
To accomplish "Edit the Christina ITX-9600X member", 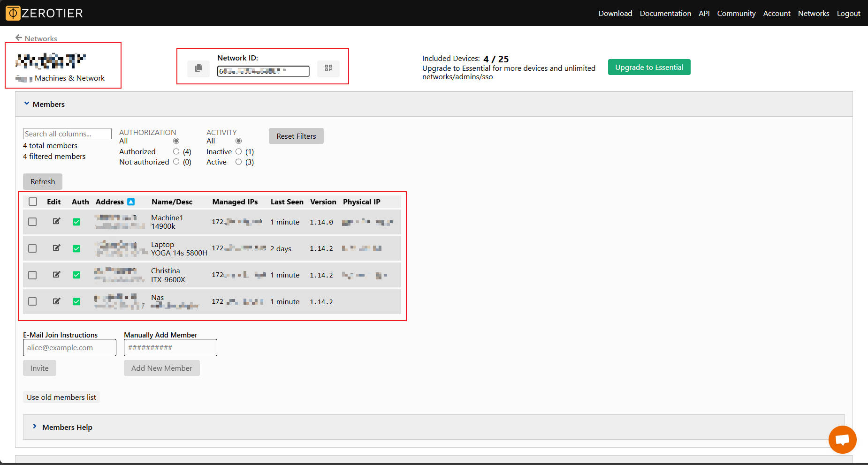I will (x=56, y=275).
